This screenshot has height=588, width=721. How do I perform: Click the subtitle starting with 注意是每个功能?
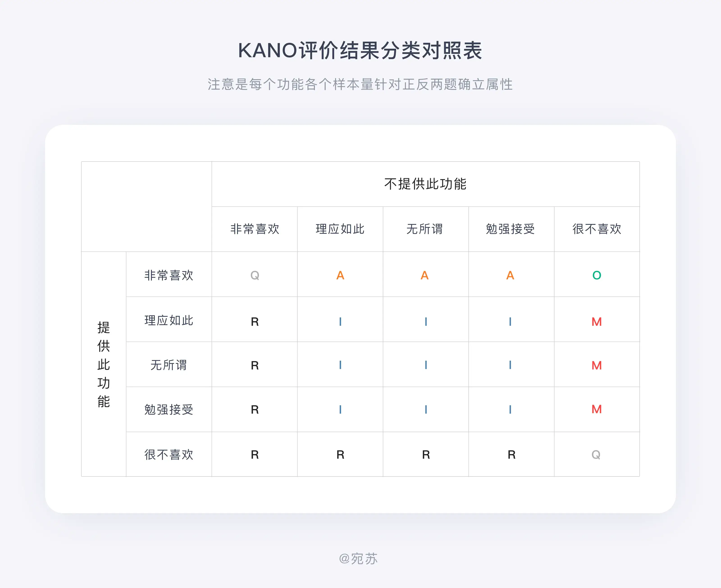point(360,84)
